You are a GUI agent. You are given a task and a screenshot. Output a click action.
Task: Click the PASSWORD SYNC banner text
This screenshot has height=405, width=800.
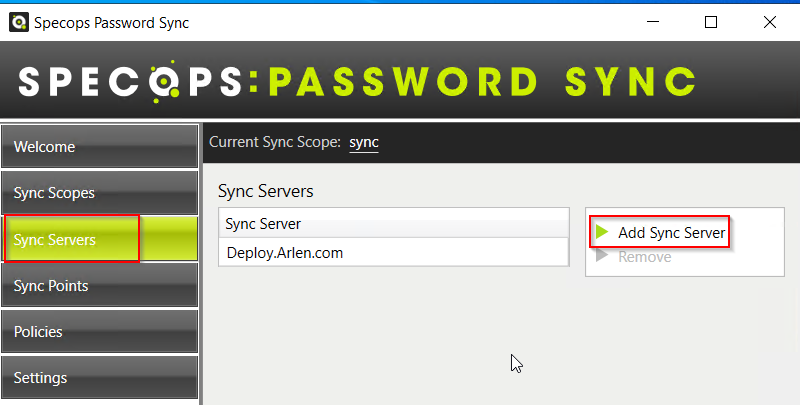[x=482, y=82]
